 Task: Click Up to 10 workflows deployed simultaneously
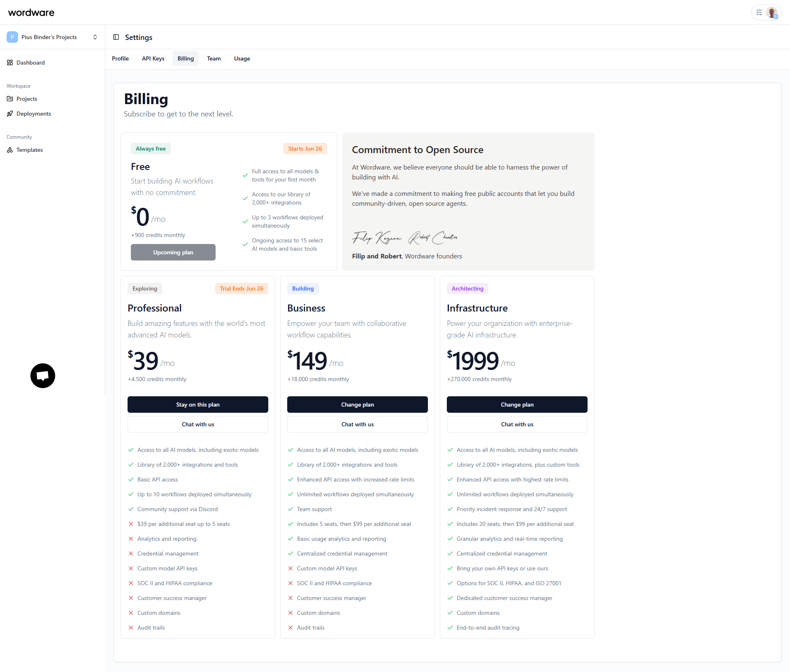(194, 494)
